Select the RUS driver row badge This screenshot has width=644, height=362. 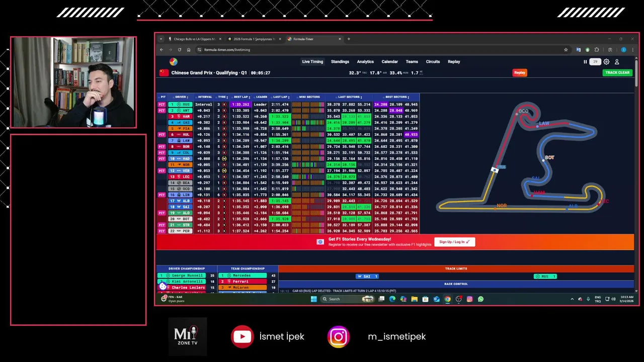181,105
